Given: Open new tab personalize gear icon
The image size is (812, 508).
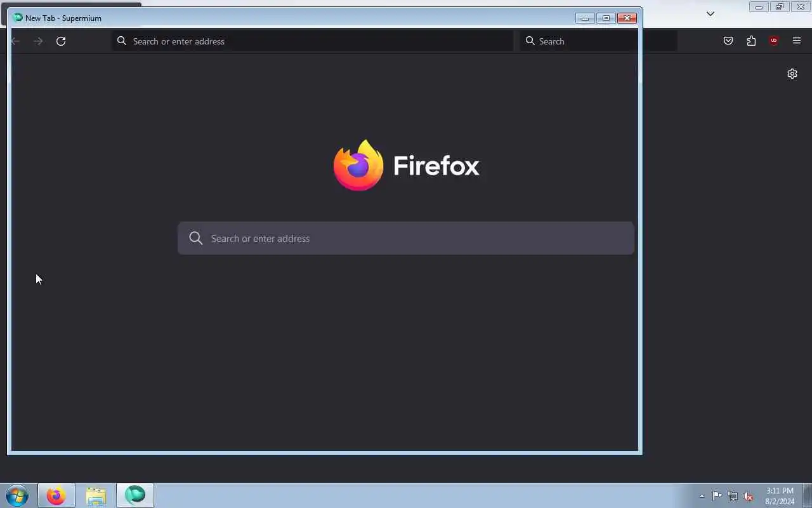Looking at the screenshot, I should [x=792, y=74].
